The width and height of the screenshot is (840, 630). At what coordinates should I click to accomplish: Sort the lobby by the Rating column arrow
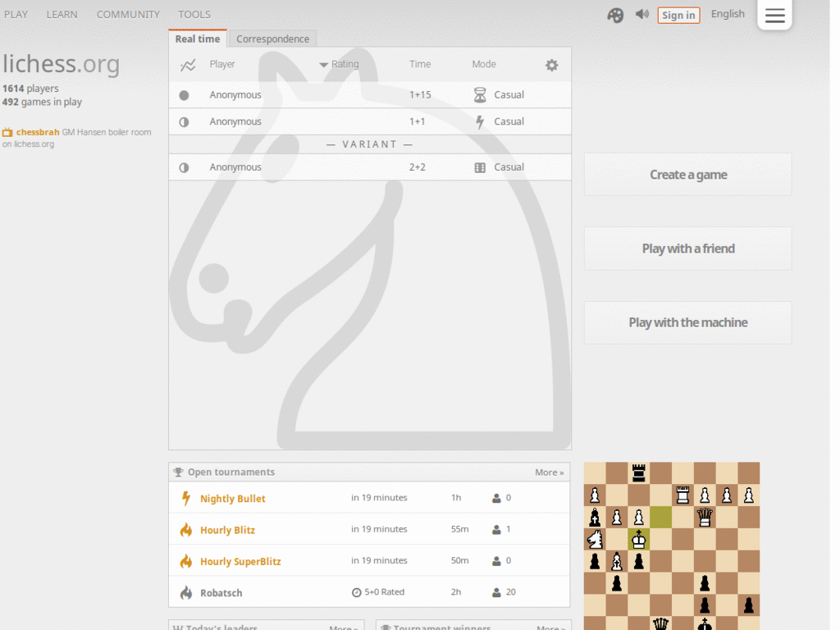[x=323, y=65]
